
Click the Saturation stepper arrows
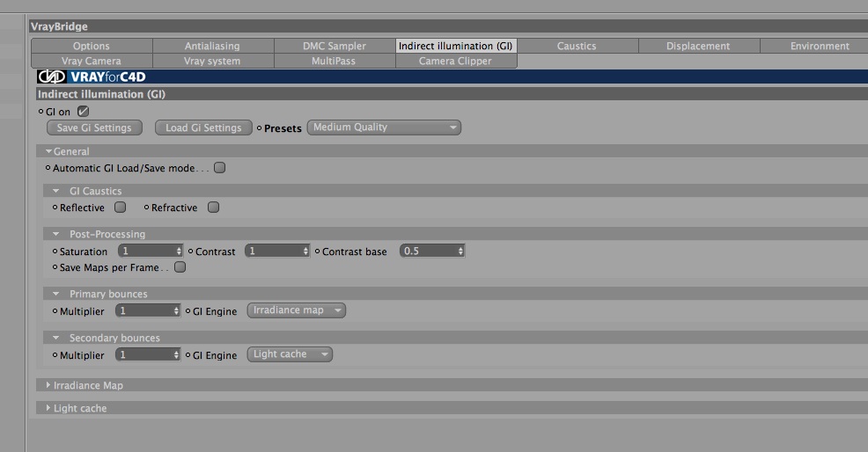[179, 252]
